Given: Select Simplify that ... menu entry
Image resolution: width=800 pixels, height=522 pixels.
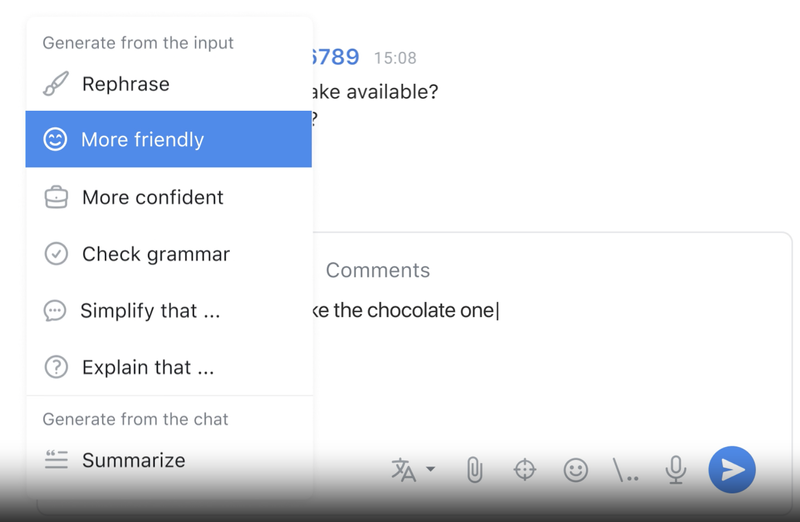Looking at the screenshot, I should click(x=150, y=310).
